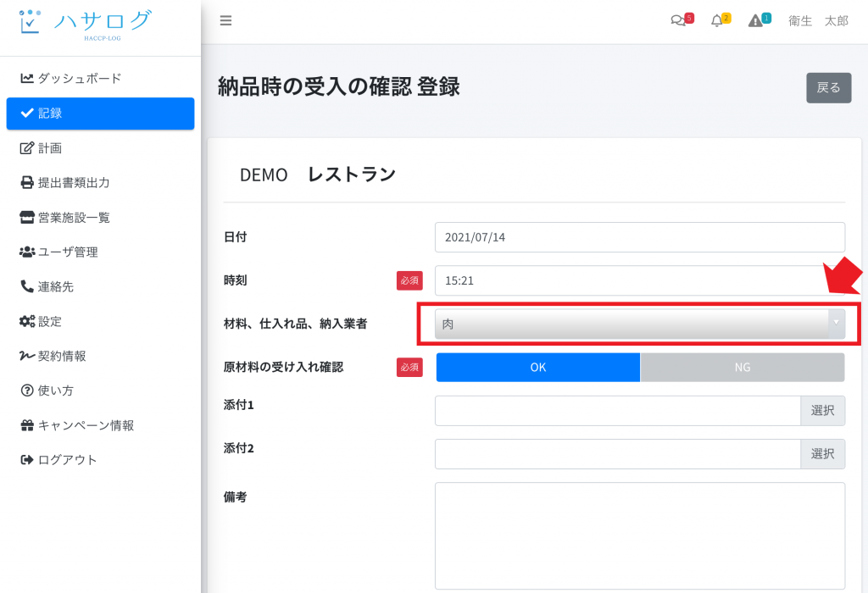The width and height of the screenshot is (868, 593).
Task: Click the edit pencil icon beside 計画
Action: click(x=26, y=148)
